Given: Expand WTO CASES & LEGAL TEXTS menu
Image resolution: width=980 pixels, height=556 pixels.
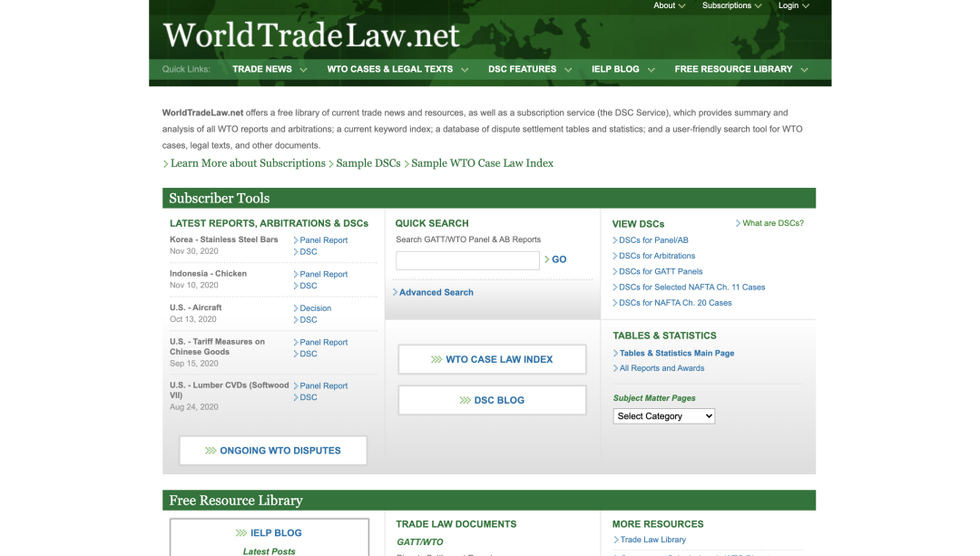Looking at the screenshot, I should click(397, 69).
